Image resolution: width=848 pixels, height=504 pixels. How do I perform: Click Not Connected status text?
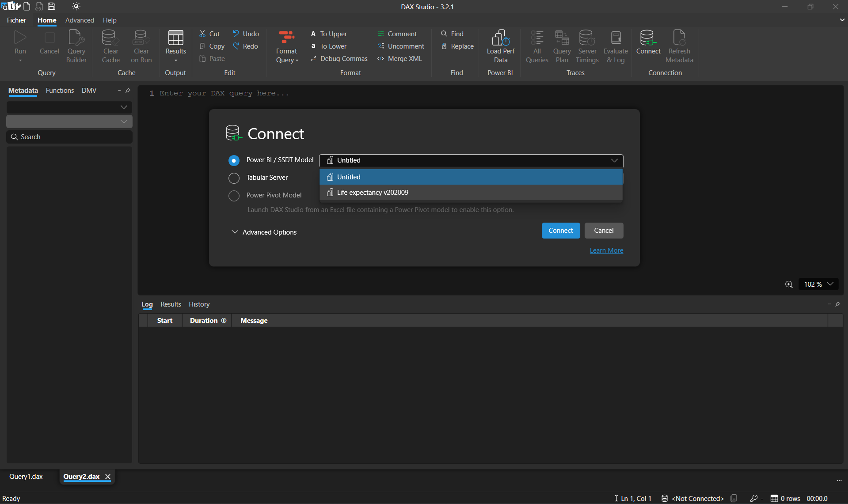coord(698,498)
